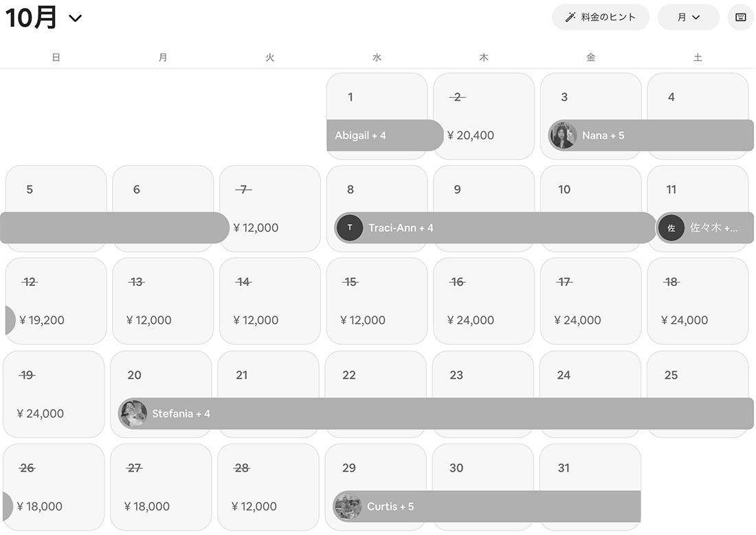Select October 2 priced ¥20,400
The image size is (756, 535).
484,116
